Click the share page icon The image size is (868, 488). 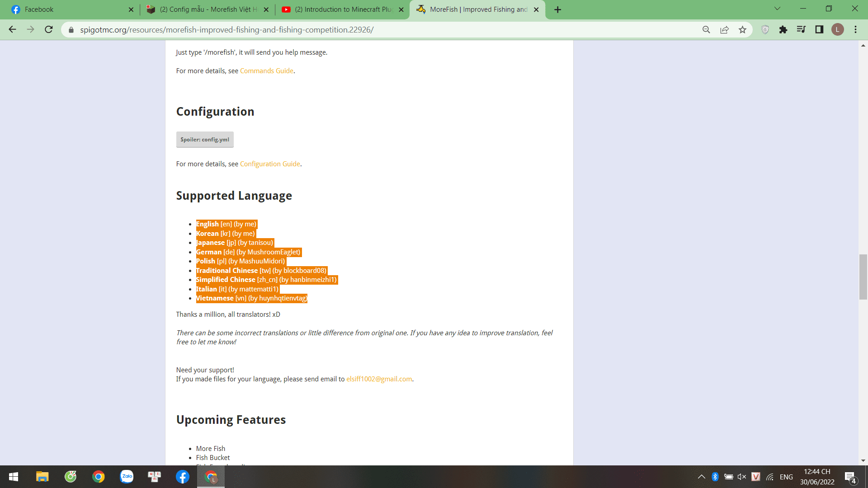[x=724, y=30]
